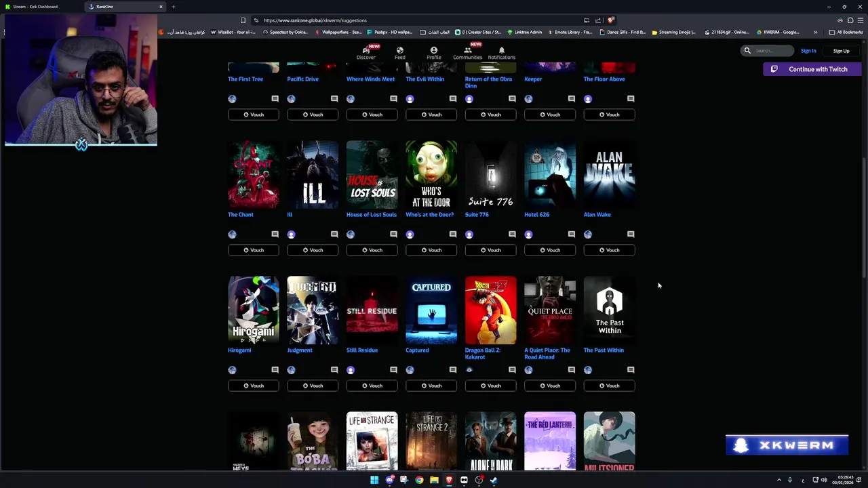Click Continue with Twitch button
The image size is (868, 488).
click(x=812, y=69)
